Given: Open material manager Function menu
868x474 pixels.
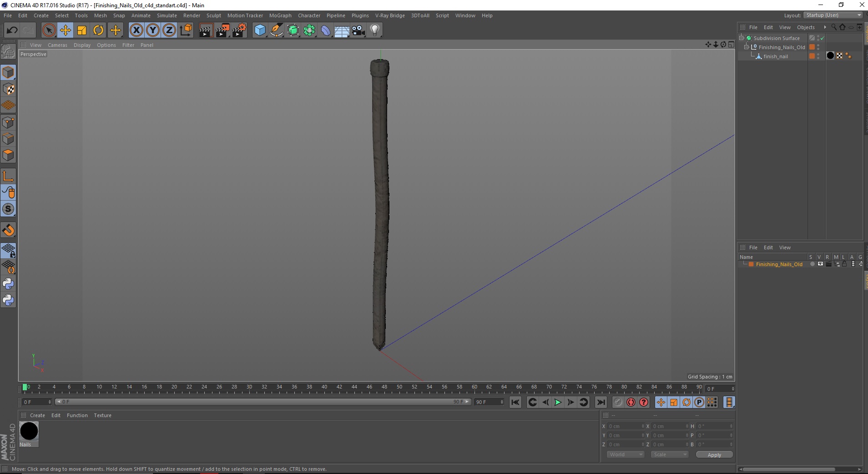Looking at the screenshot, I should 77,415.
